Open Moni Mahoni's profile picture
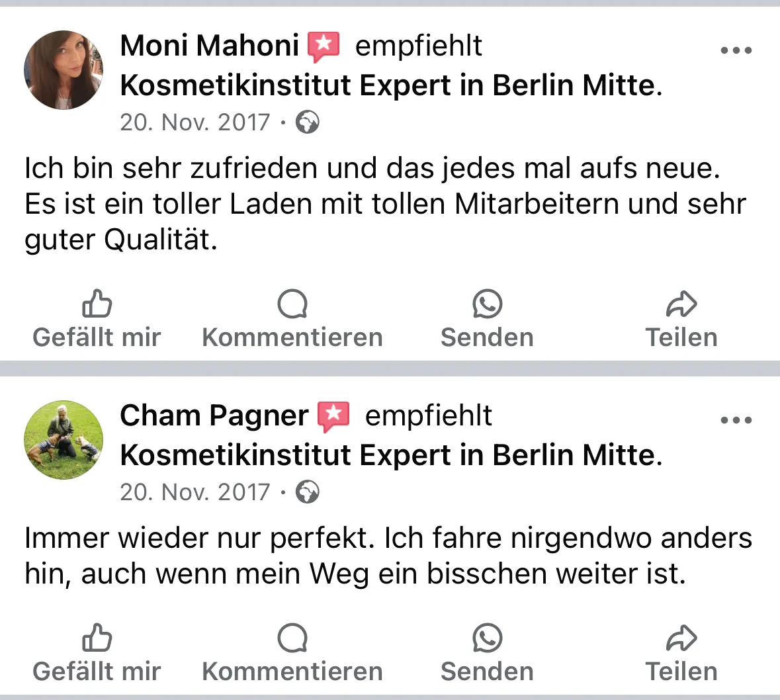780x700 pixels. [x=64, y=70]
